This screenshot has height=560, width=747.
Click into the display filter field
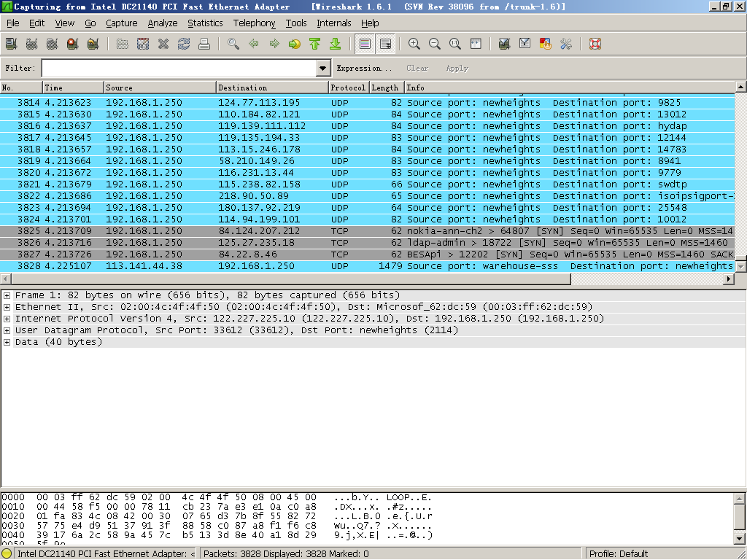179,68
